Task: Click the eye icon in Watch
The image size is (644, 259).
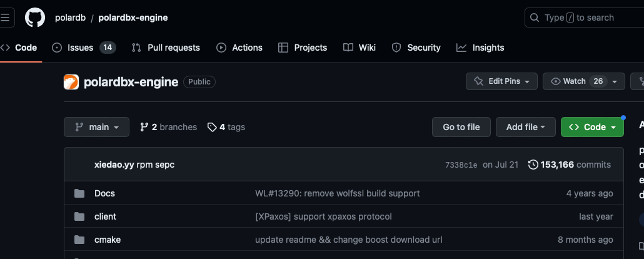Action: pyautogui.click(x=556, y=81)
